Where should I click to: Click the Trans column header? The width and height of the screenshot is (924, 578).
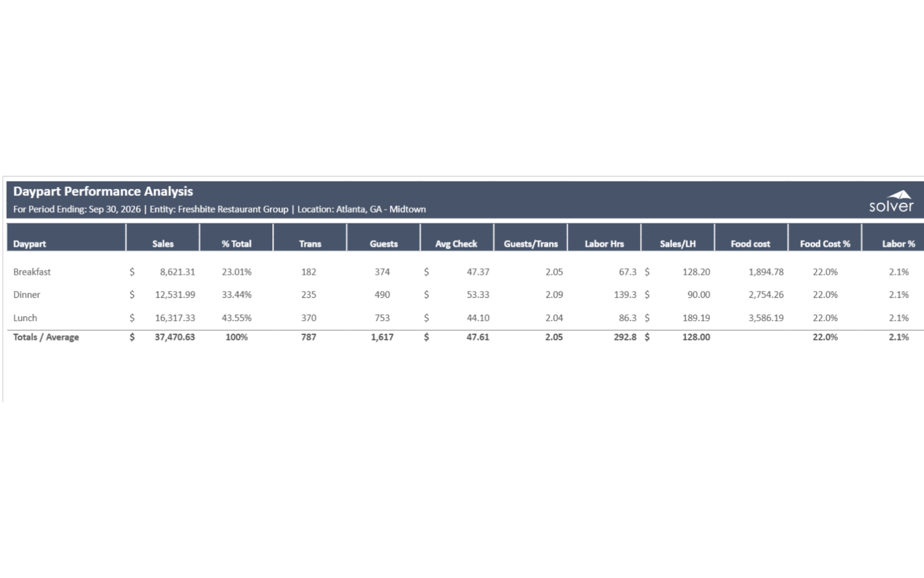click(310, 244)
